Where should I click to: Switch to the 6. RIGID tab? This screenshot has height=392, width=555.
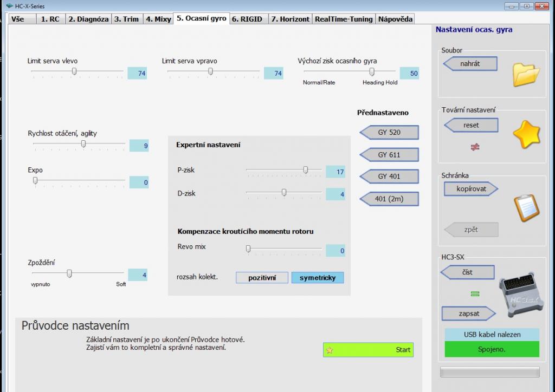click(x=247, y=19)
